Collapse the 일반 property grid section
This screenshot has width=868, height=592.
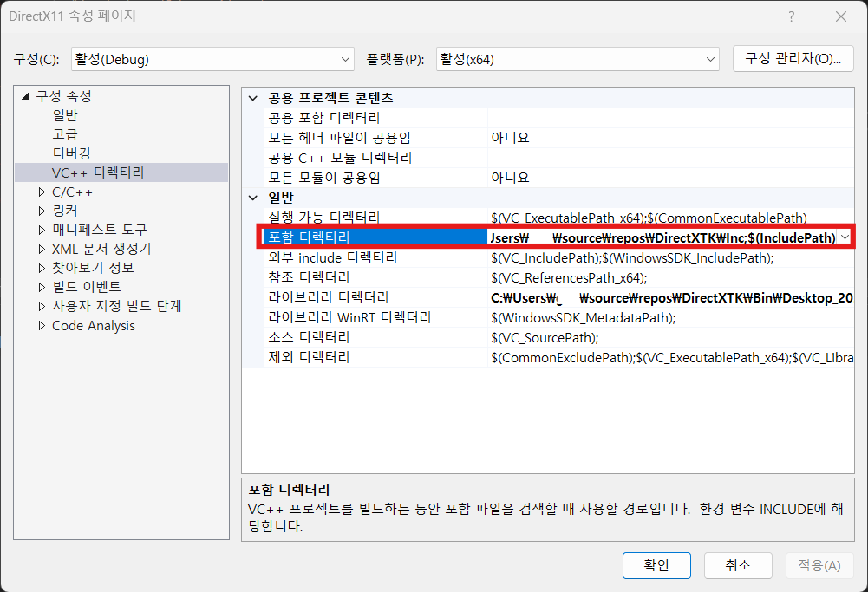(x=253, y=198)
